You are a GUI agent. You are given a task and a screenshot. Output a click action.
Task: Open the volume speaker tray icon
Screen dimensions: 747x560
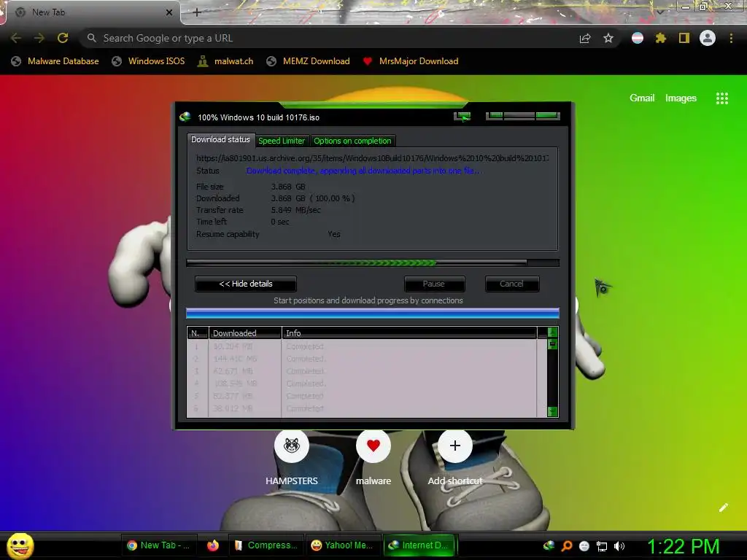click(619, 546)
